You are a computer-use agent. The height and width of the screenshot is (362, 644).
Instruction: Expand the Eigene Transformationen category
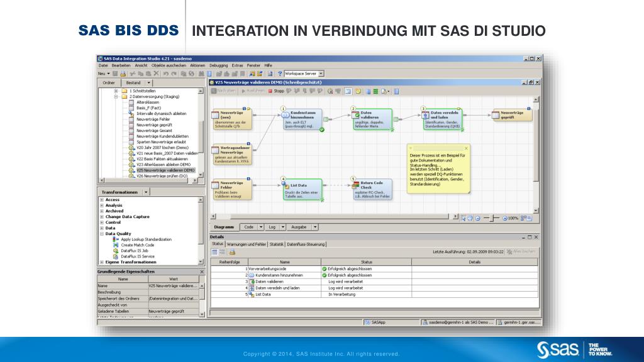click(x=102, y=262)
